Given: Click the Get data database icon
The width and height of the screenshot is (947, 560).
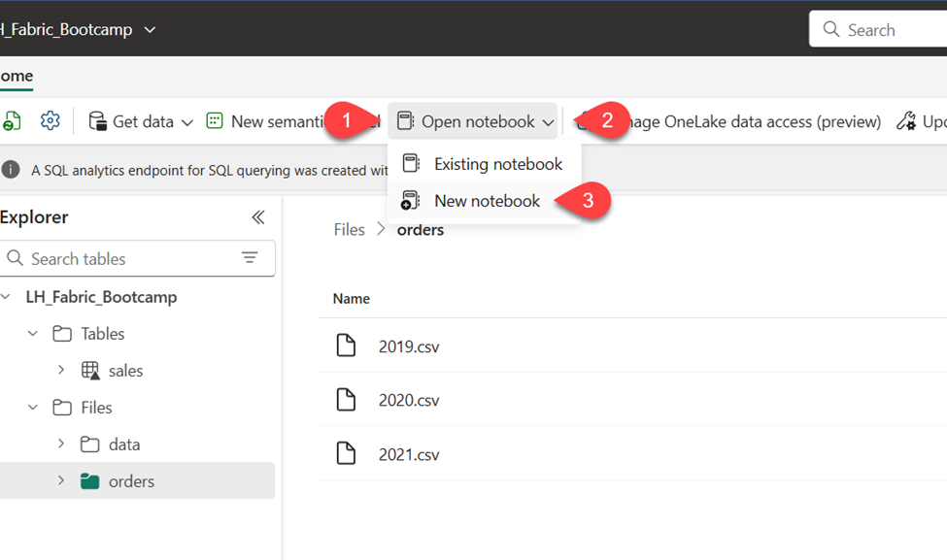Looking at the screenshot, I should coord(97,121).
